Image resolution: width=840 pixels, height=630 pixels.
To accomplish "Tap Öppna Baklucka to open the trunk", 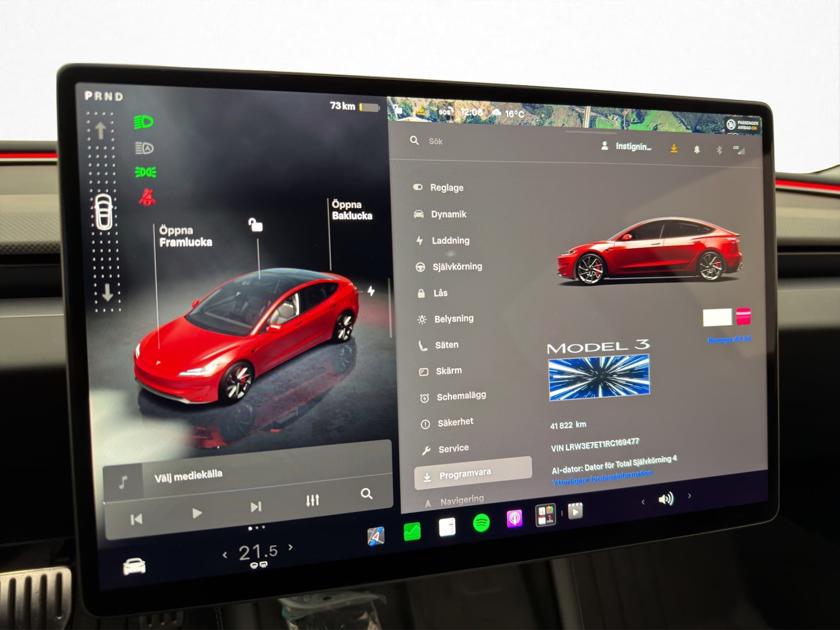I will pos(352,210).
